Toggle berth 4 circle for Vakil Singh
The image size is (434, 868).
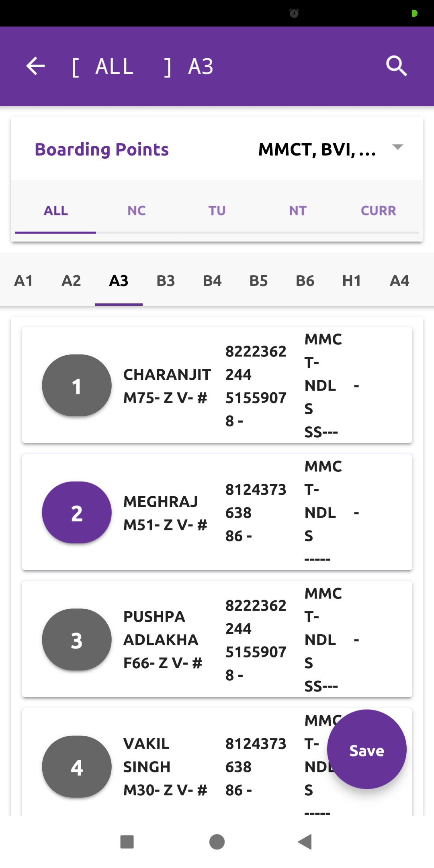click(77, 767)
